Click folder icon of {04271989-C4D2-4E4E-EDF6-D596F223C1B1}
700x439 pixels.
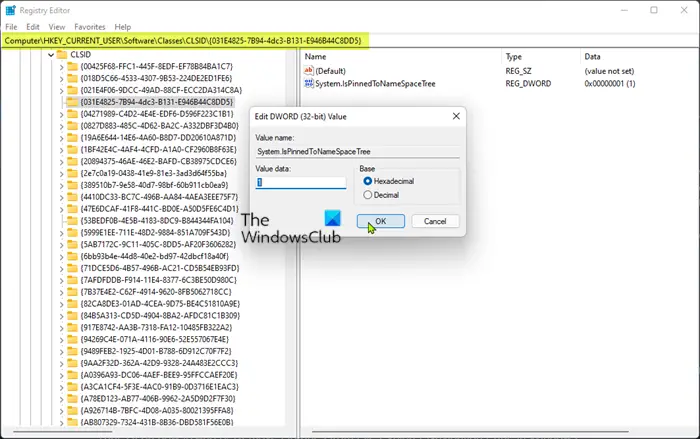coord(72,114)
